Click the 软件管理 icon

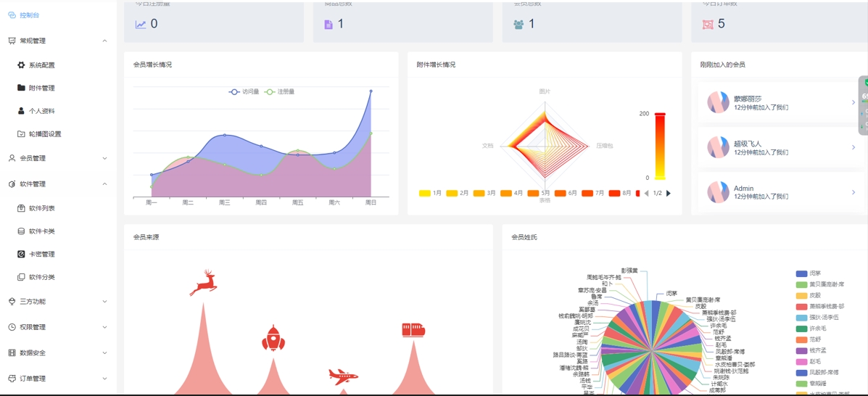pos(12,184)
